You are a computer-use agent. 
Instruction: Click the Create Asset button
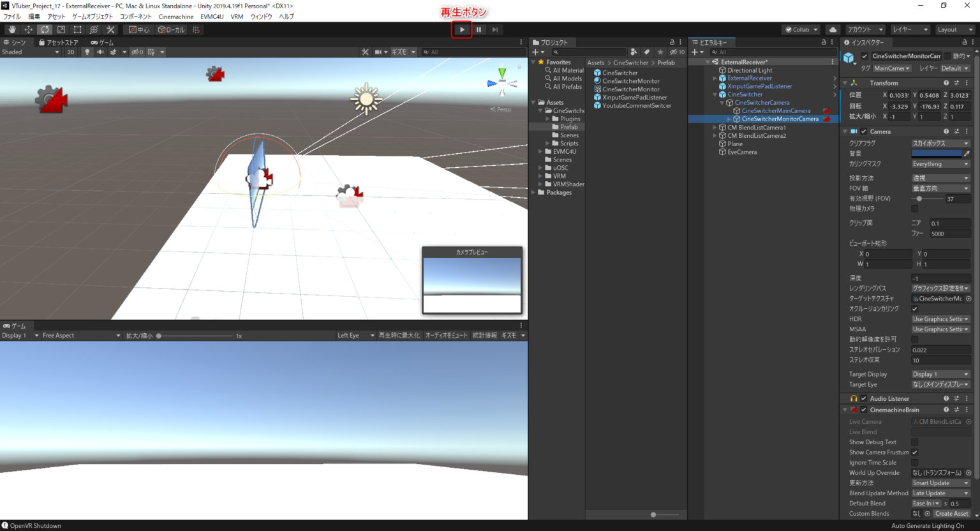[951, 514]
